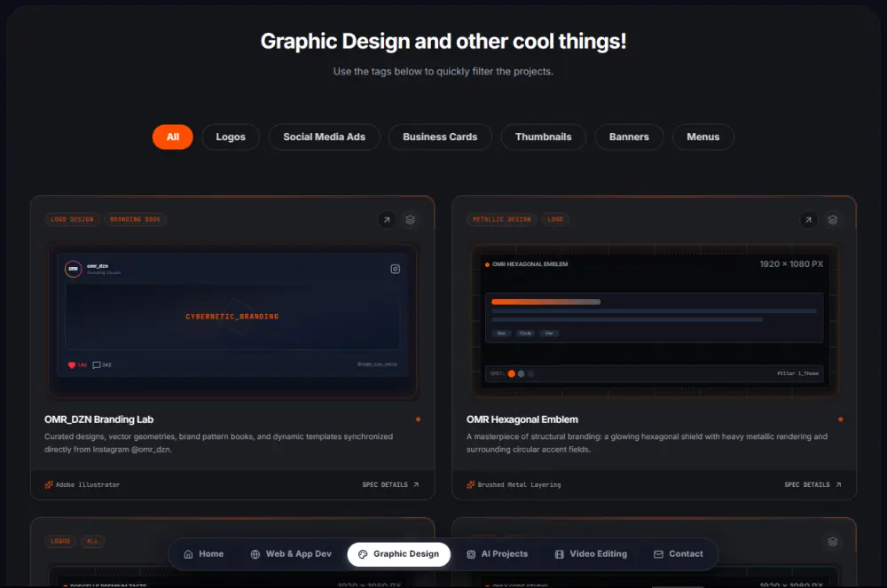Click the palette icon on Graphic Design nav item
The image size is (887, 588).
point(363,554)
